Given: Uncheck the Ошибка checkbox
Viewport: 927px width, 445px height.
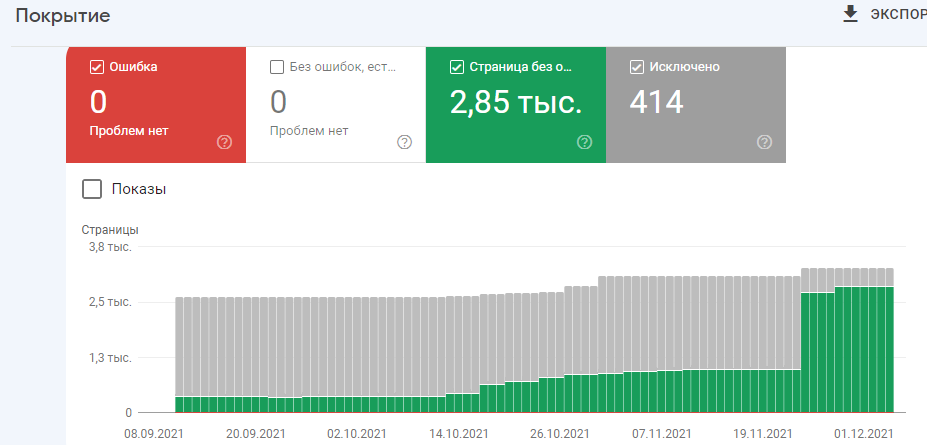Looking at the screenshot, I should [97, 67].
